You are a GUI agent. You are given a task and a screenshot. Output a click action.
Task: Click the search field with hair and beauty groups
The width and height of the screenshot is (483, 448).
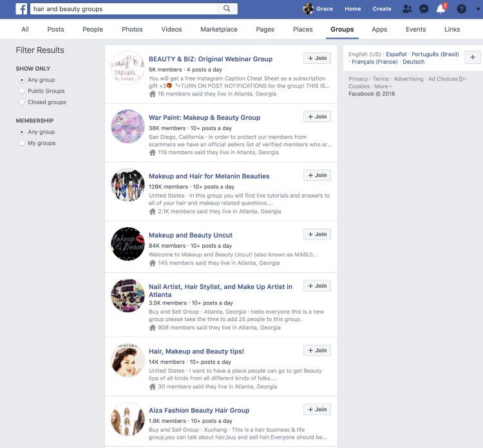click(123, 9)
